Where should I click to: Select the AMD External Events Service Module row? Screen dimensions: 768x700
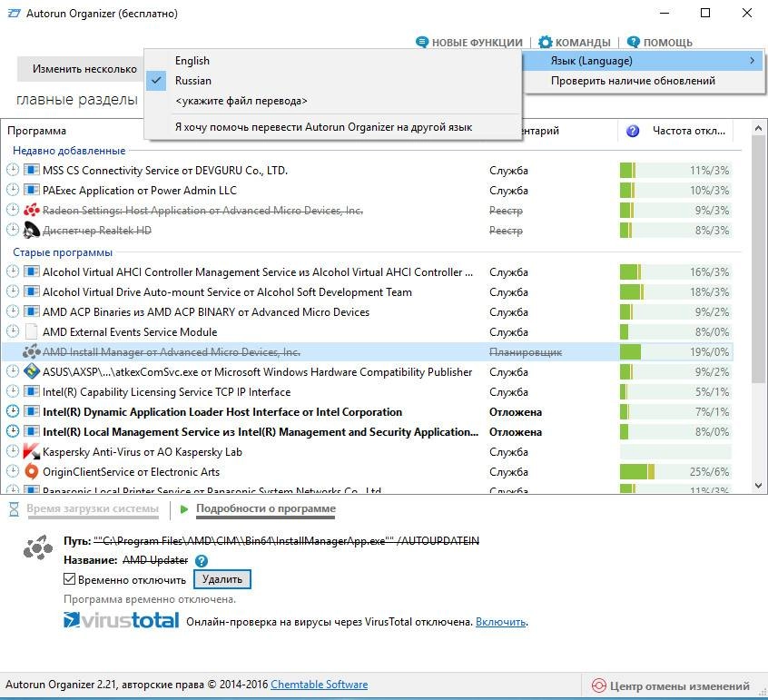[368, 332]
